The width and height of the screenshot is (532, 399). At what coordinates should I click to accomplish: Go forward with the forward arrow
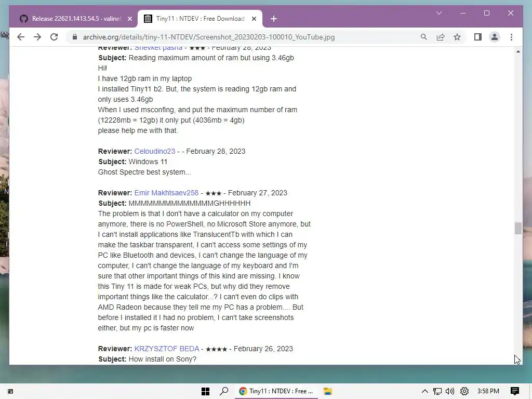tap(37, 37)
